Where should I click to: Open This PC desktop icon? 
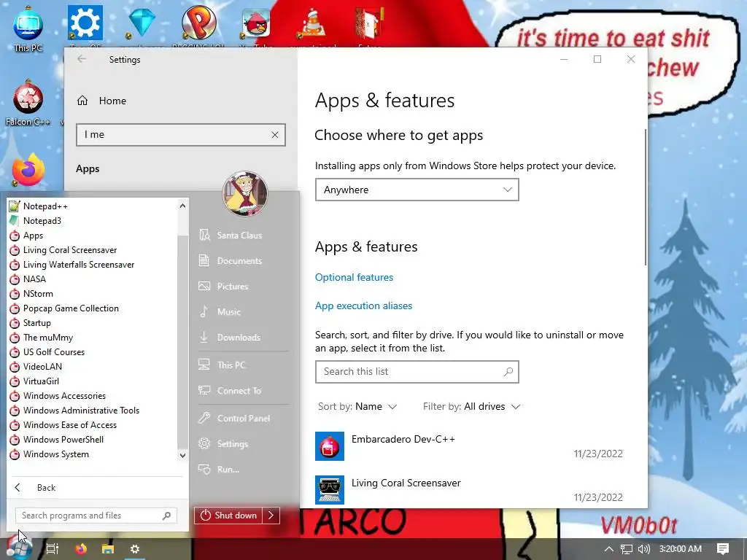click(x=28, y=28)
